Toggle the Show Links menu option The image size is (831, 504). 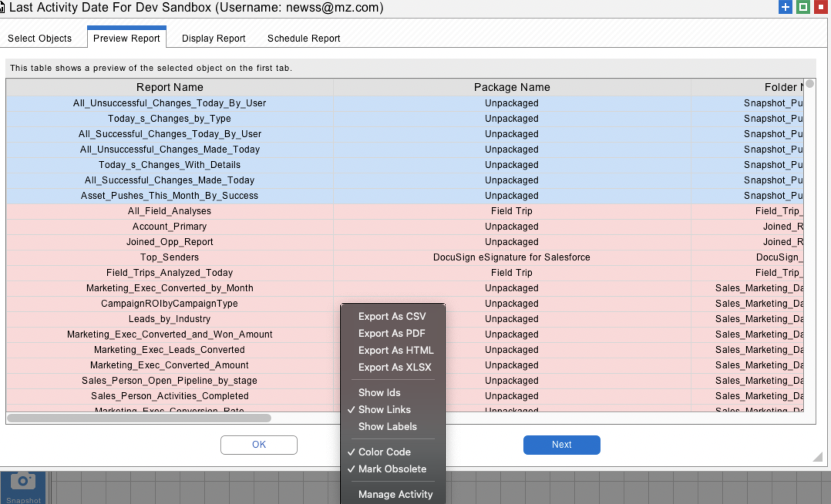click(384, 410)
